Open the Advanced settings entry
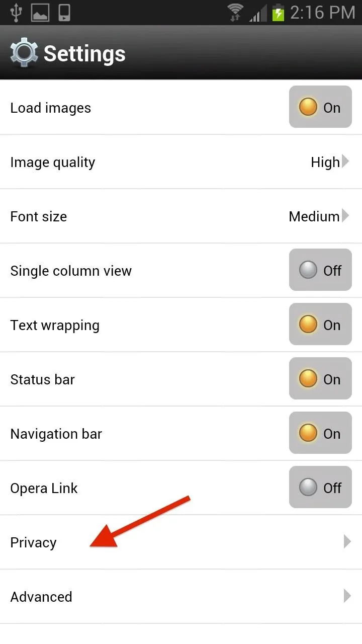Image resolution: width=362 pixels, height=644 pixels. [x=181, y=597]
